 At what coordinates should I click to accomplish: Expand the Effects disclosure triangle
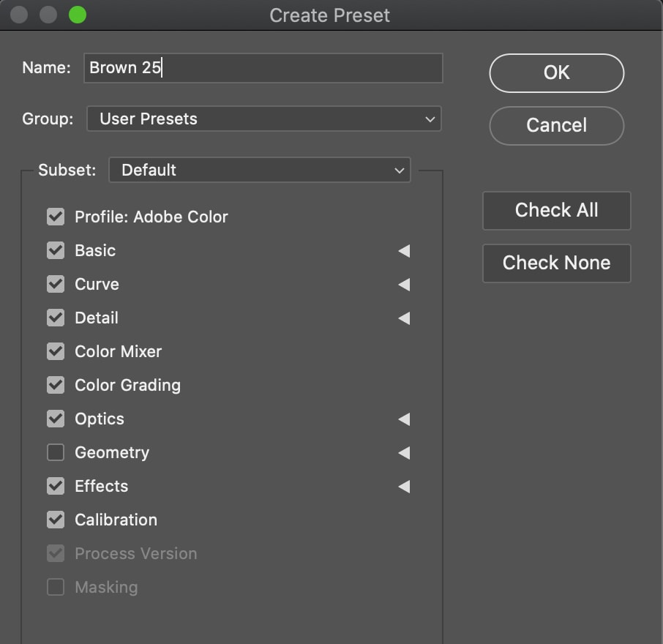(x=404, y=486)
